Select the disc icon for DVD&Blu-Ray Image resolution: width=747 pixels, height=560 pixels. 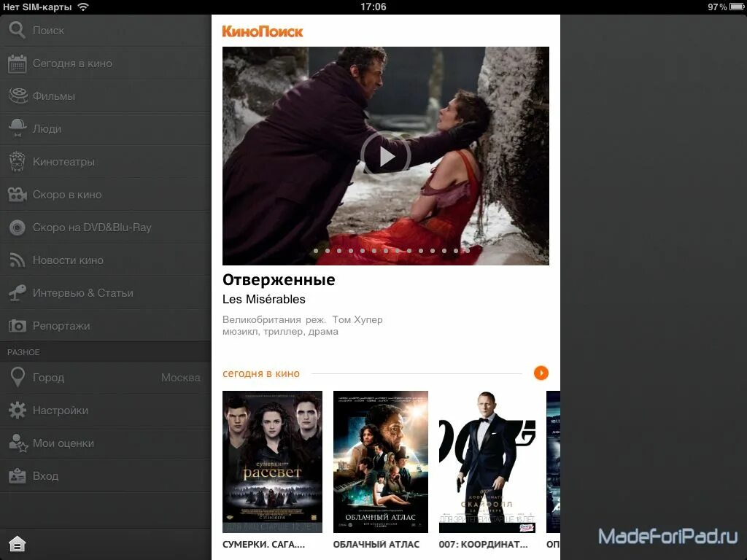tap(18, 227)
